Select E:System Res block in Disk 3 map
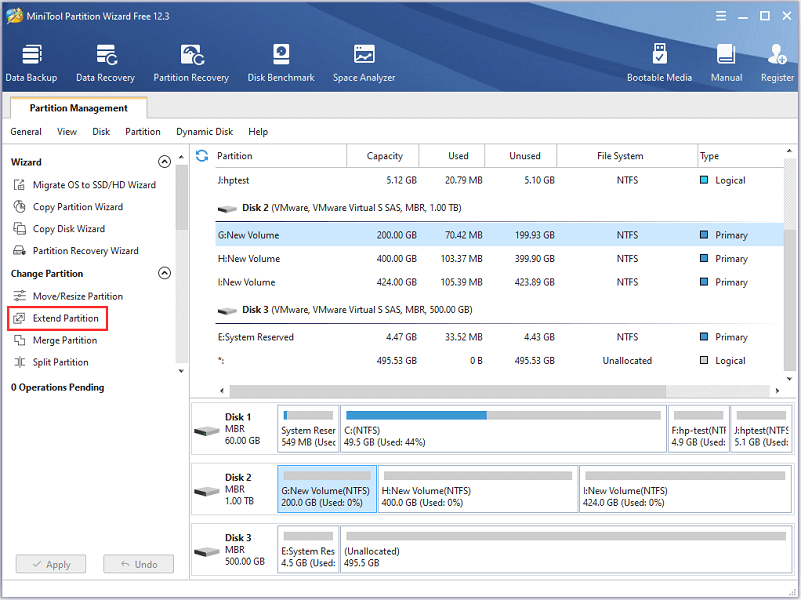Viewport: 801px width, 600px height. (x=308, y=549)
